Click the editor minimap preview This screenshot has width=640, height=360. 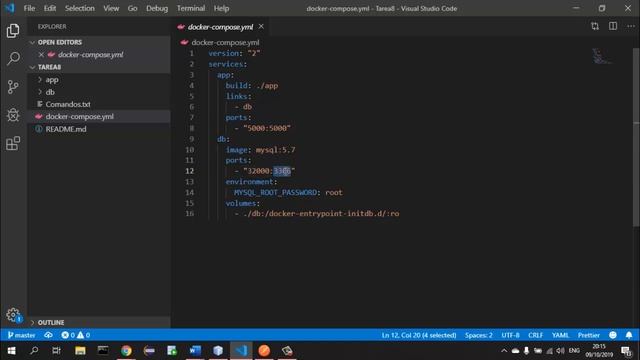coord(602,56)
